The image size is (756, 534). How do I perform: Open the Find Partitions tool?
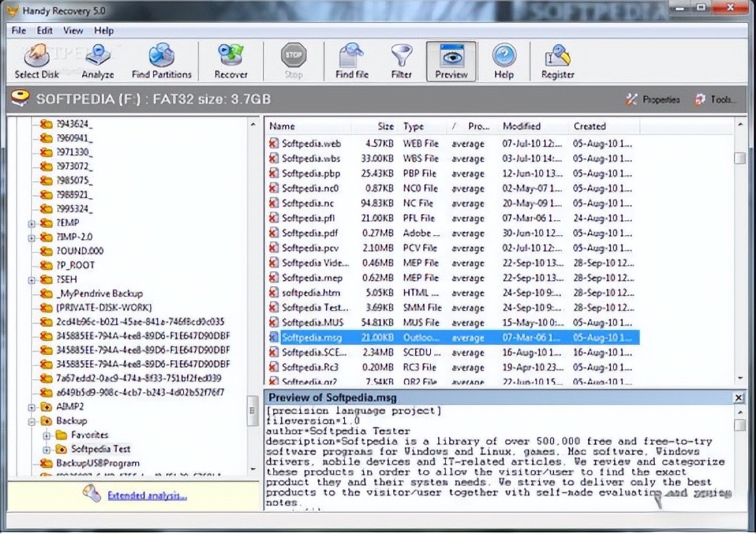(162, 61)
